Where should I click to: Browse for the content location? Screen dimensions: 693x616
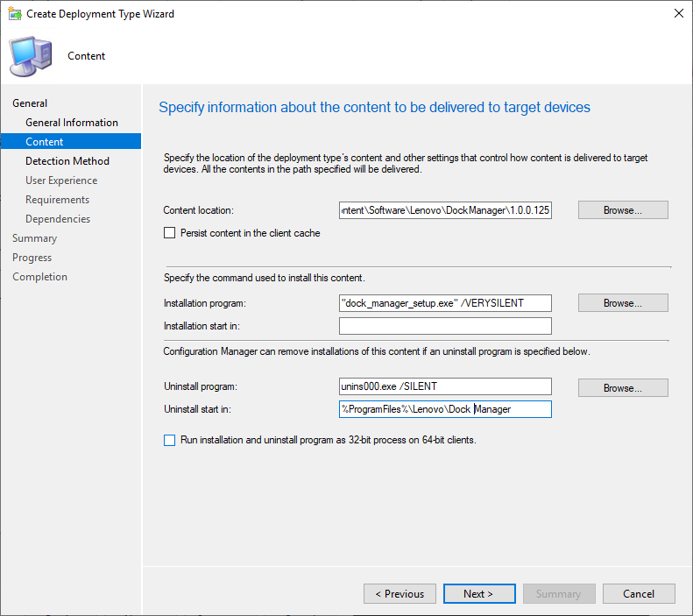coord(623,210)
